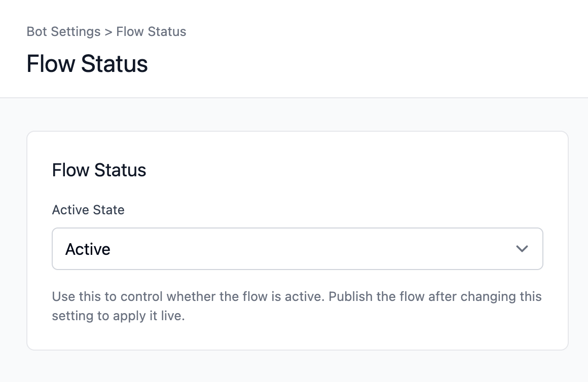The width and height of the screenshot is (588, 382).
Task: Select the Flow Status breadcrumb item
Action: (151, 31)
